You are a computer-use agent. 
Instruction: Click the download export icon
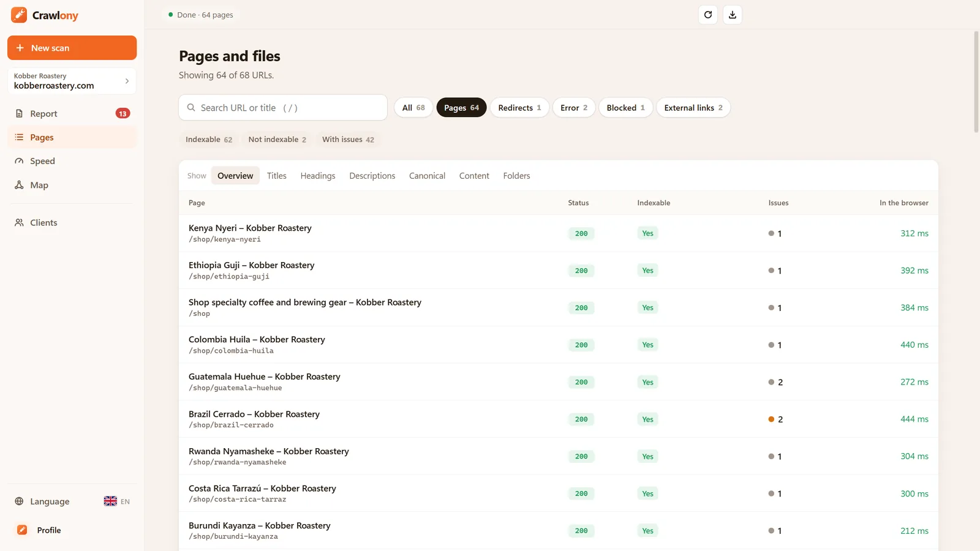733,15
